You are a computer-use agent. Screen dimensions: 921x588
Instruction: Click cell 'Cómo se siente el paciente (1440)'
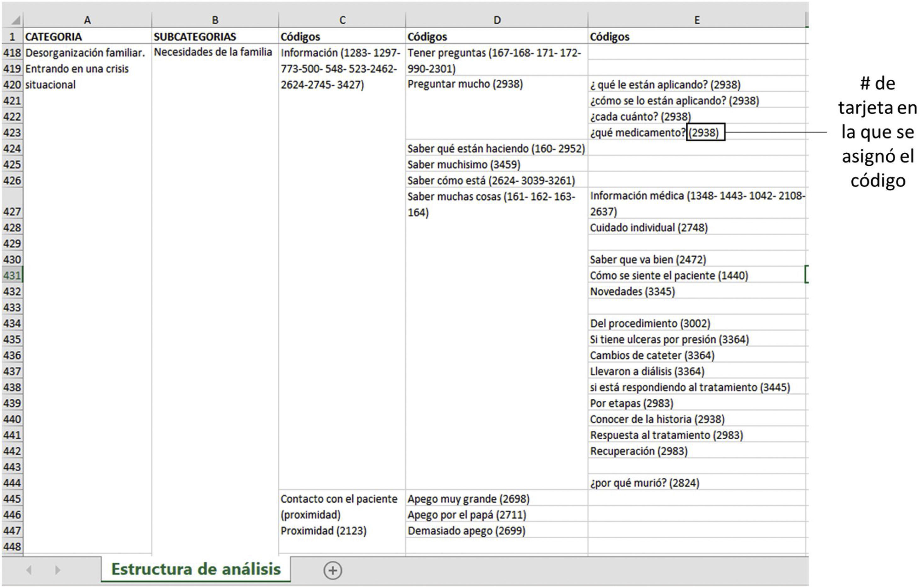point(668,276)
